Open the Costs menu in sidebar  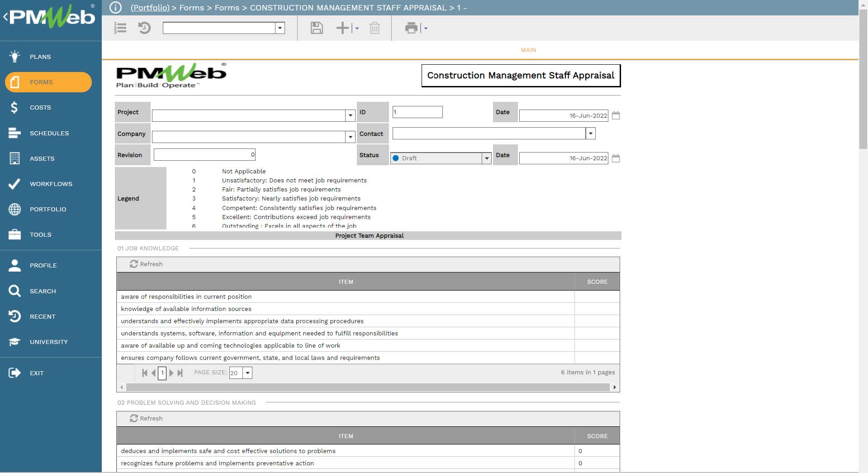click(40, 108)
